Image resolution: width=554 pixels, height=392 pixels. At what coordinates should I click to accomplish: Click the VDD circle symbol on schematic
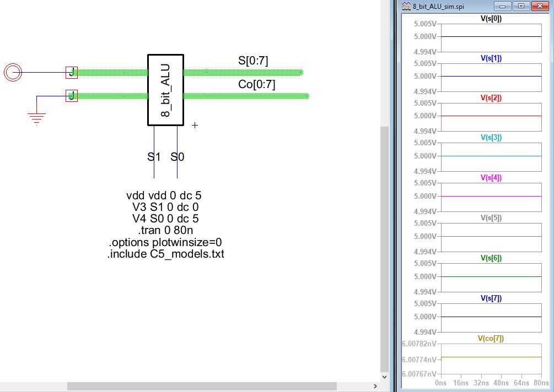pyautogui.click(x=12, y=72)
